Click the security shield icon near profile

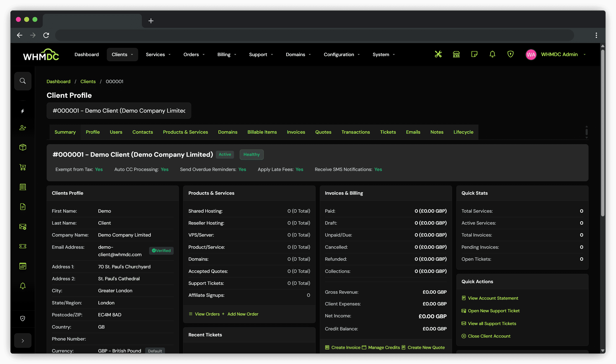coord(510,54)
